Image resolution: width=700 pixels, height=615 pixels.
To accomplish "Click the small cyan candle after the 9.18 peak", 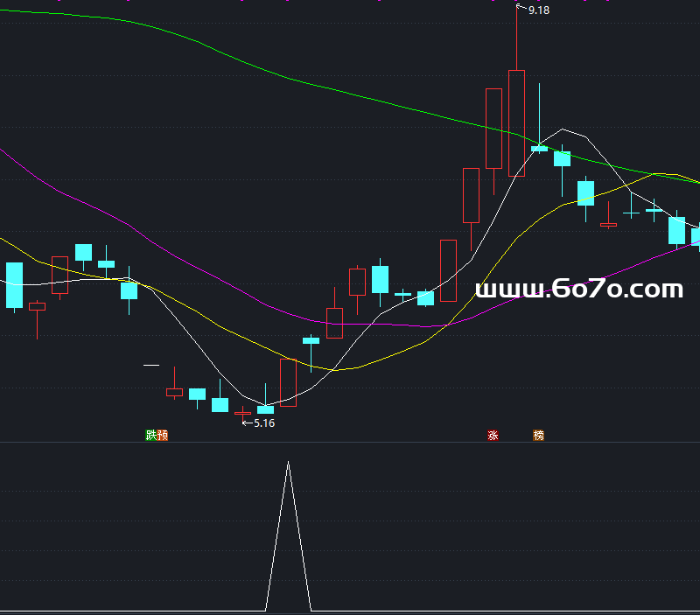I will point(539,148).
